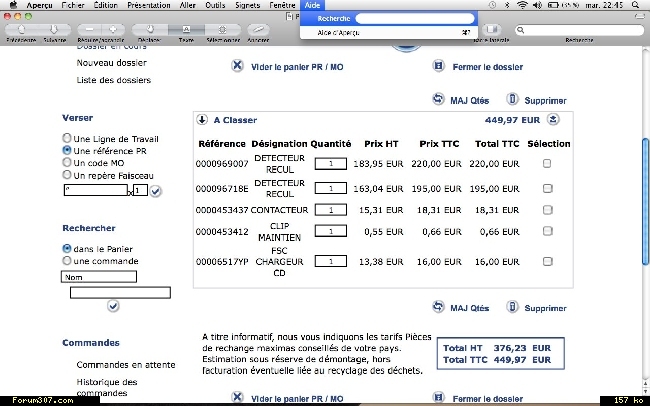Click the Aide menu search field
Image resolution: width=650 pixels, height=406 pixels.
(x=415, y=18)
